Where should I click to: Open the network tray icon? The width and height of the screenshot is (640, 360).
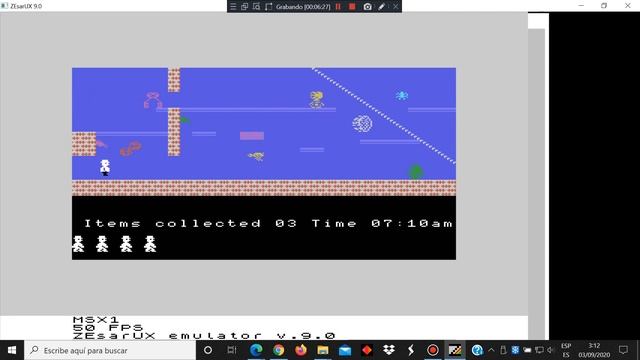[539, 350]
